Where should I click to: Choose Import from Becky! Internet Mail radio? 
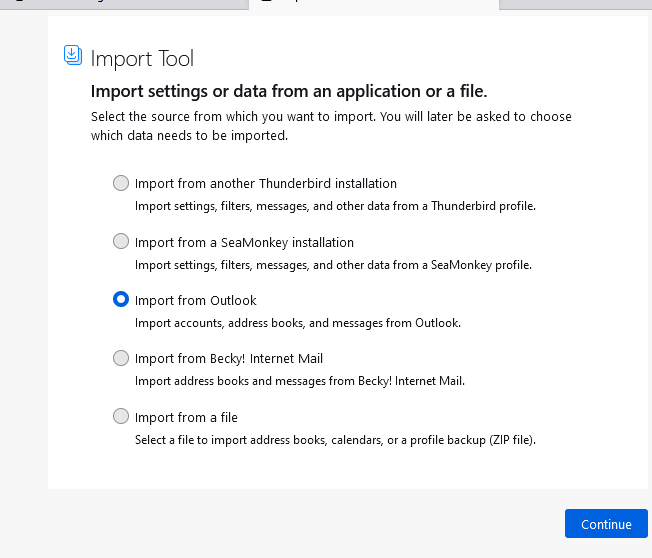(121, 358)
